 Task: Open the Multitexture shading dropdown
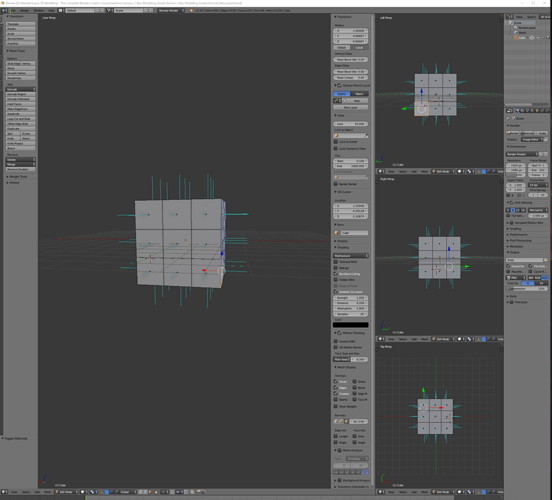tap(351, 255)
